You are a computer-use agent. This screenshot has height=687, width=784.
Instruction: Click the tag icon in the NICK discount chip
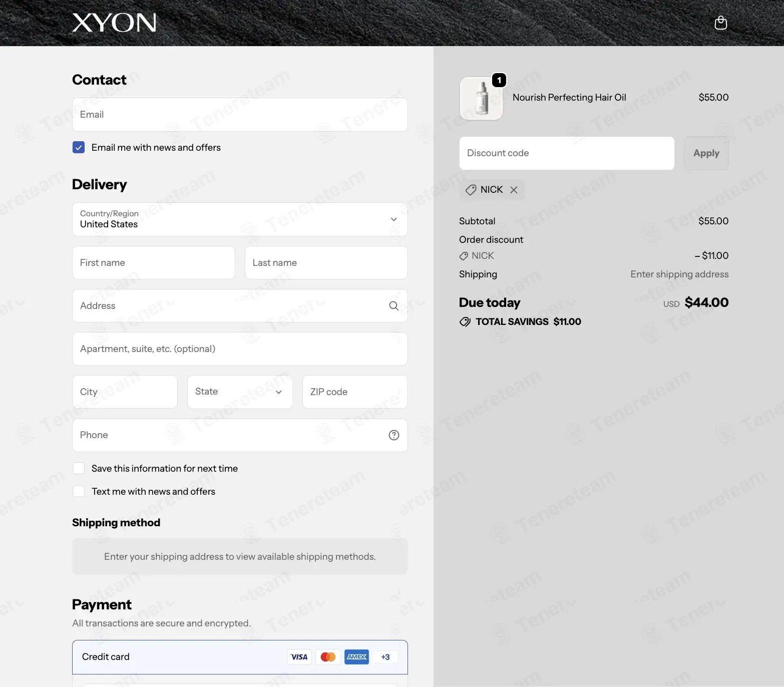click(471, 190)
